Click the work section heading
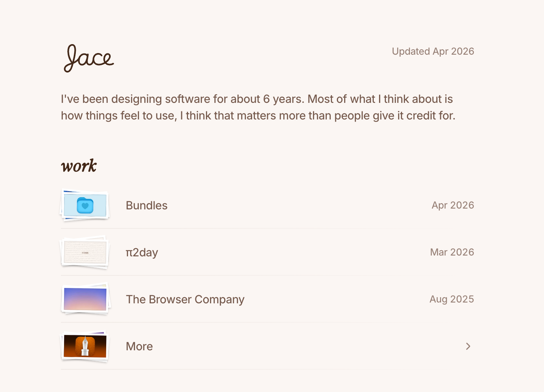The image size is (544, 392). [x=79, y=166]
